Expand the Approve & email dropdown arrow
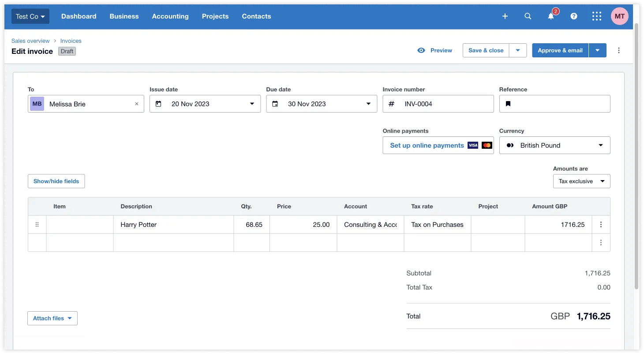This screenshot has width=644, height=354. 597,50
